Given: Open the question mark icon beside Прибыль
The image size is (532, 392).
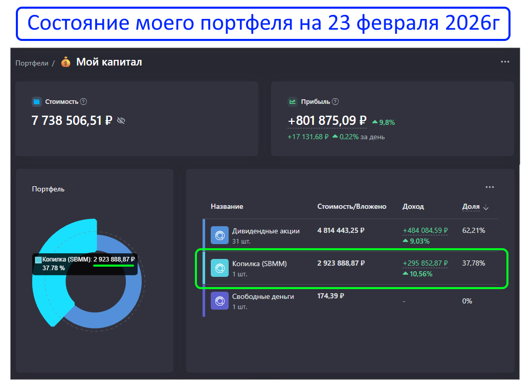Looking at the screenshot, I should click(336, 101).
